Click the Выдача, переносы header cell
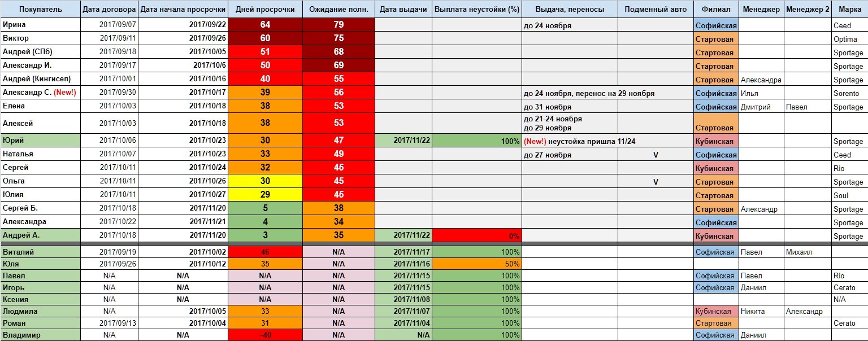This screenshot has height=341, width=868. coord(569,10)
